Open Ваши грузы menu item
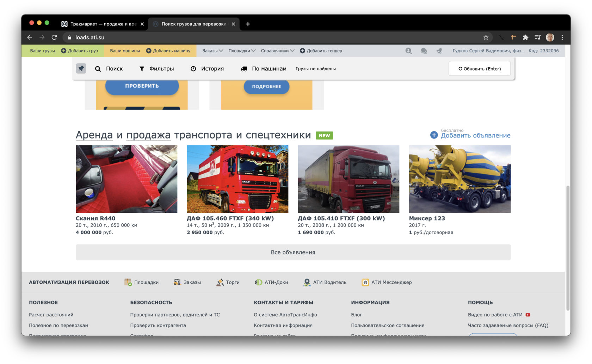The height and width of the screenshot is (364, 592). pyautogui.click(x=42, y=51)
